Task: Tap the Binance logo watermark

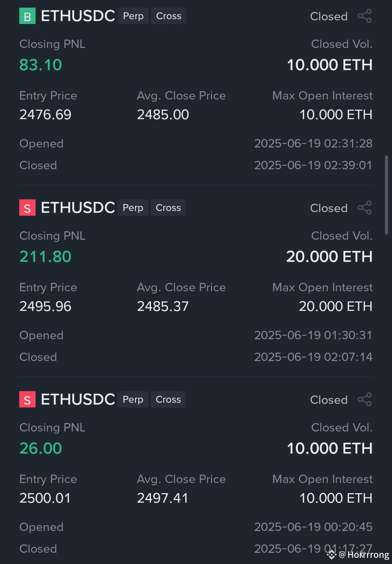Action: click(x=331, y=555)
